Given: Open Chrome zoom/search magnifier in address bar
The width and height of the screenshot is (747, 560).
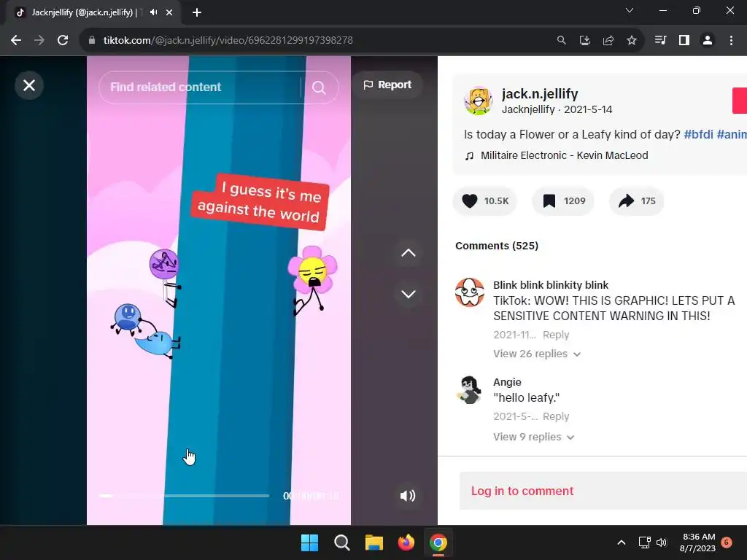Looking at the screenshot, I should click(x=562, y=41).
